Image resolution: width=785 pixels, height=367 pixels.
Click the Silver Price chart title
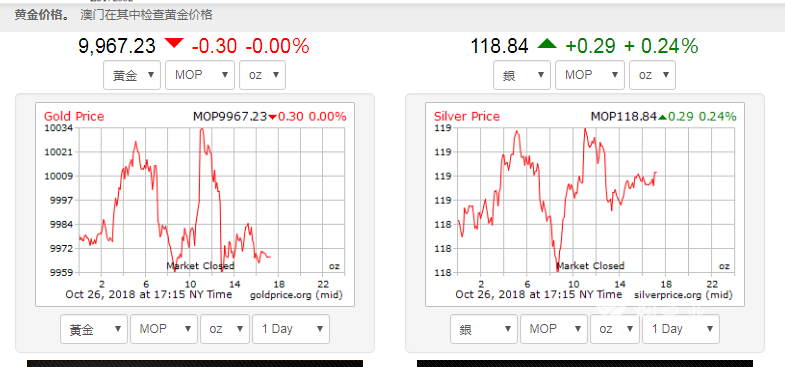coord(467,117)
